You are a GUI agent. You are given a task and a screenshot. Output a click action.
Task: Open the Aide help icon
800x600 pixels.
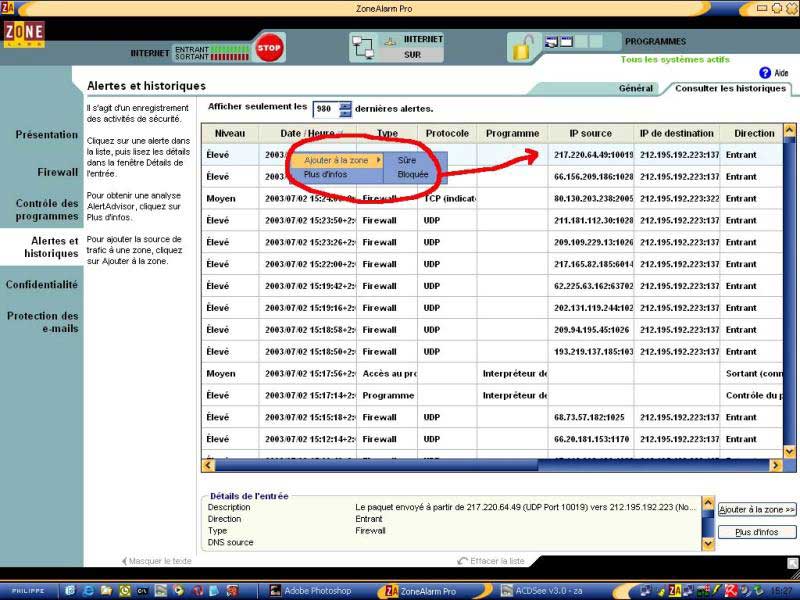coord(765,73)
